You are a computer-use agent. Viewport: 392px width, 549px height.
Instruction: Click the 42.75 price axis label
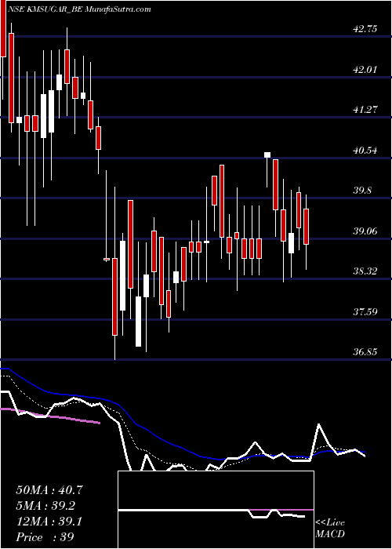tap(365, 29)
